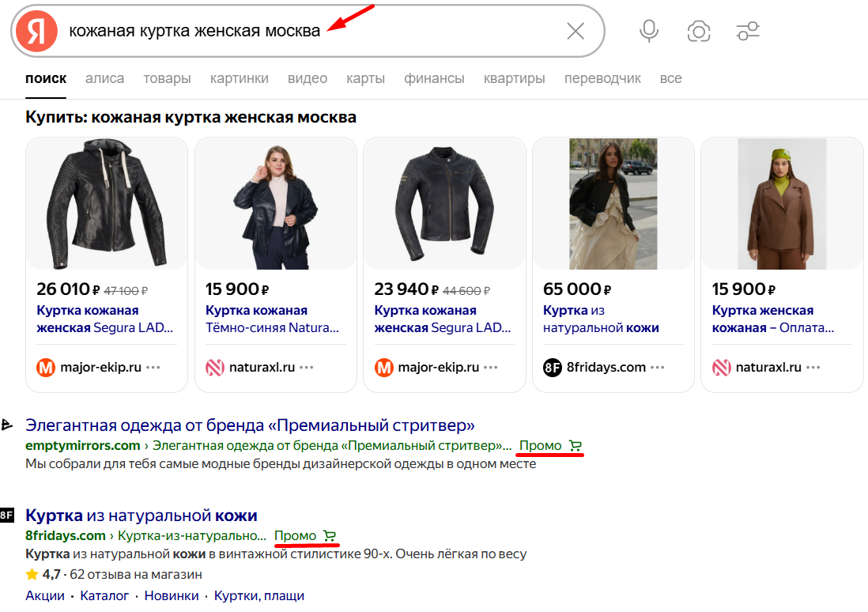Viewport: 868px width, 612px height.
Task: Open three-dot menu beside first naturaxl.ru card
Action: pos(307,368)
